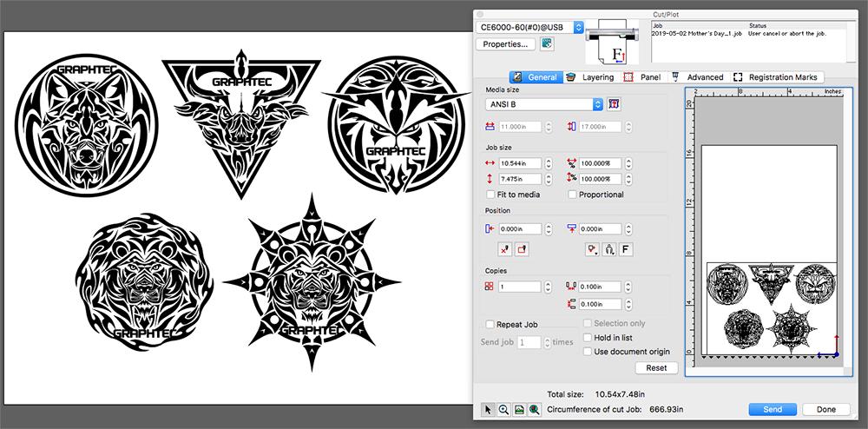Switch to the Layering tab
868x429 pixels.
(x=591, y=77)
